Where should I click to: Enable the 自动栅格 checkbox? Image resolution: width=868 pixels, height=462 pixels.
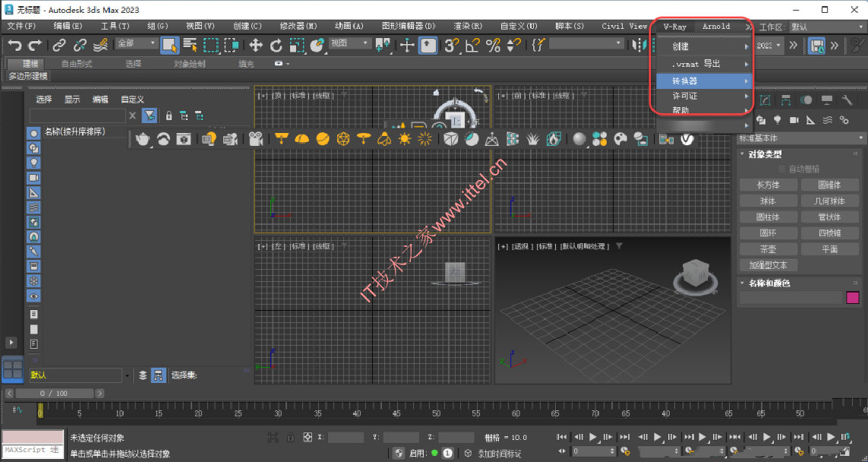pyautogui.click(x=781, y=169)
